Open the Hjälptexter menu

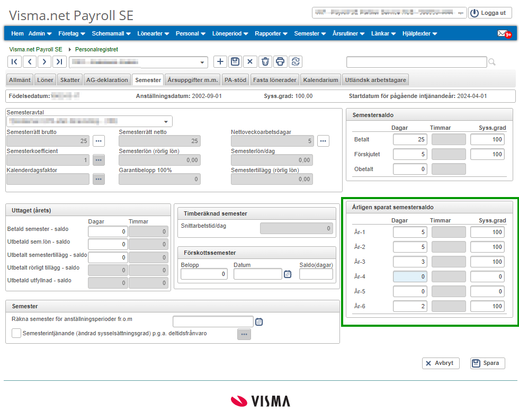point(419,33)
